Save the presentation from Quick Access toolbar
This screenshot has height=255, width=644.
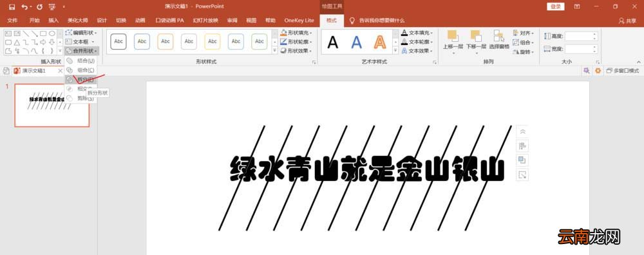coord(12,7)
